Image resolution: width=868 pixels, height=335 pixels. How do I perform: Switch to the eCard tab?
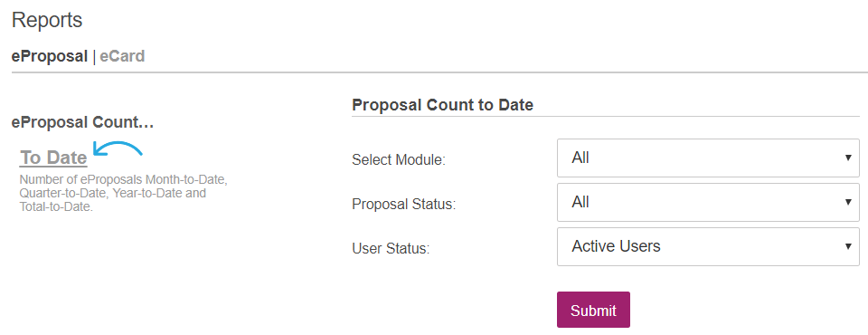click(x=122, y=56)
